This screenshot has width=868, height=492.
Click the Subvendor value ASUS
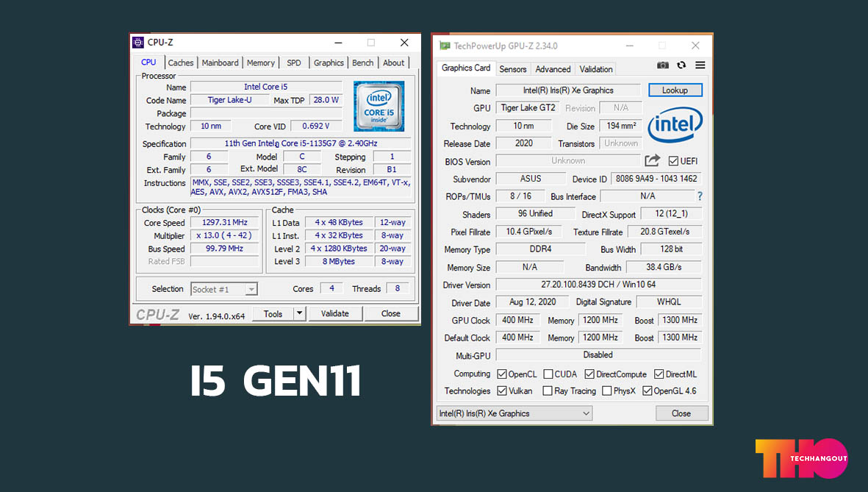[x=531, y=179]
